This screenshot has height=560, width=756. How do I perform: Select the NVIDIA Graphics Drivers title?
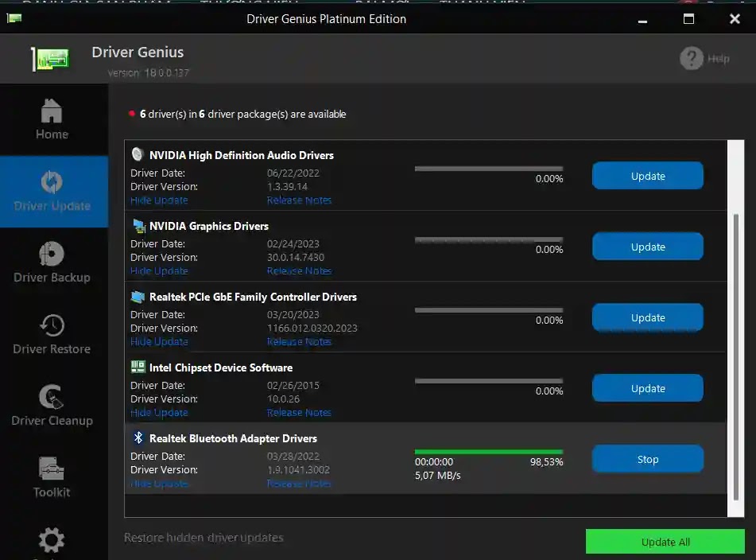tap(209, 226)
